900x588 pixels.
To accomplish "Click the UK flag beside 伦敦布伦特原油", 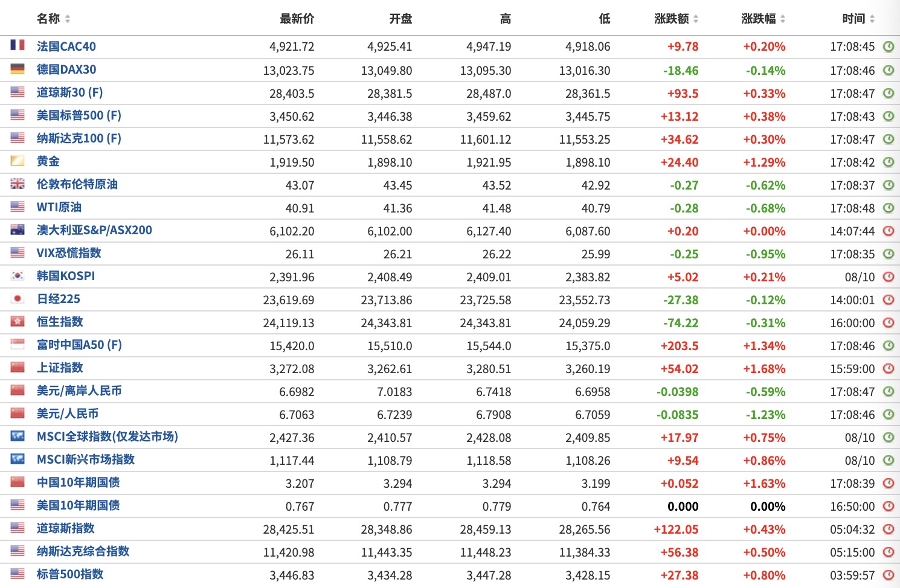I will click(x=18, y=184).
